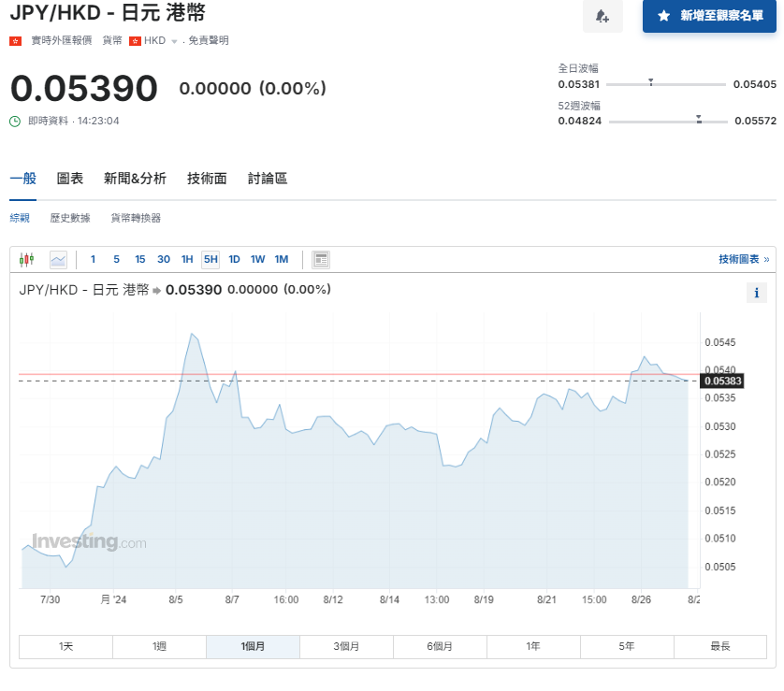Viewport: 784px width, 691px height.
Task: Open the chart layout panel icon
Action: 321,259
